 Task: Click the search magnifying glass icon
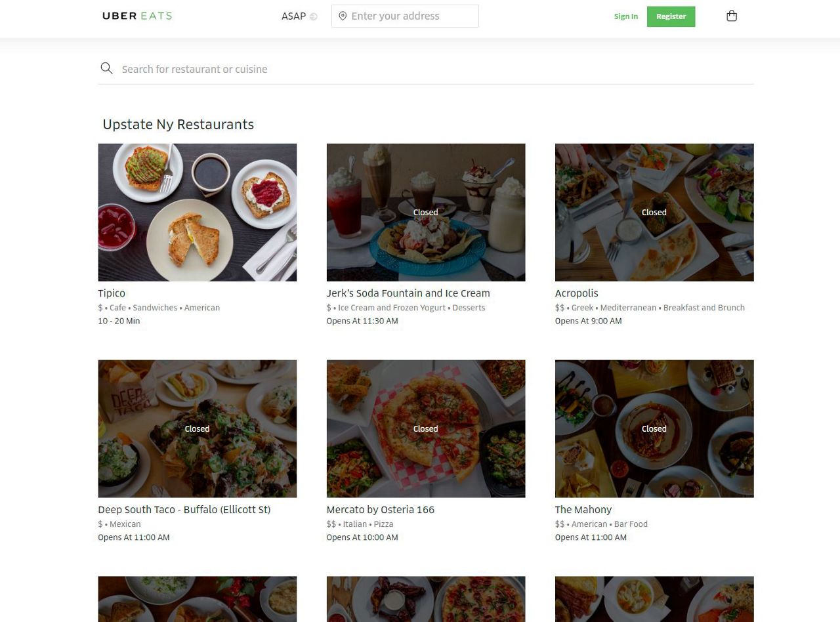(x=106, y=68)
